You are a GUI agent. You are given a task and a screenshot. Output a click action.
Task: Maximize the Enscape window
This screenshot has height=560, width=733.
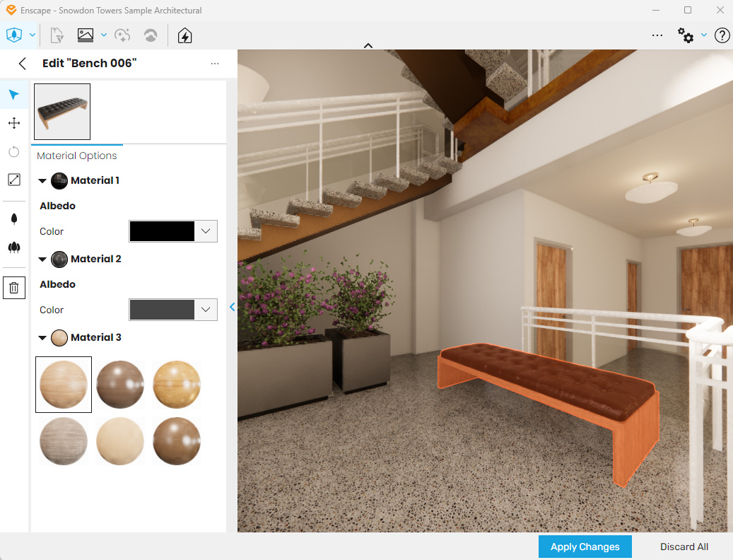pos(688,10)
